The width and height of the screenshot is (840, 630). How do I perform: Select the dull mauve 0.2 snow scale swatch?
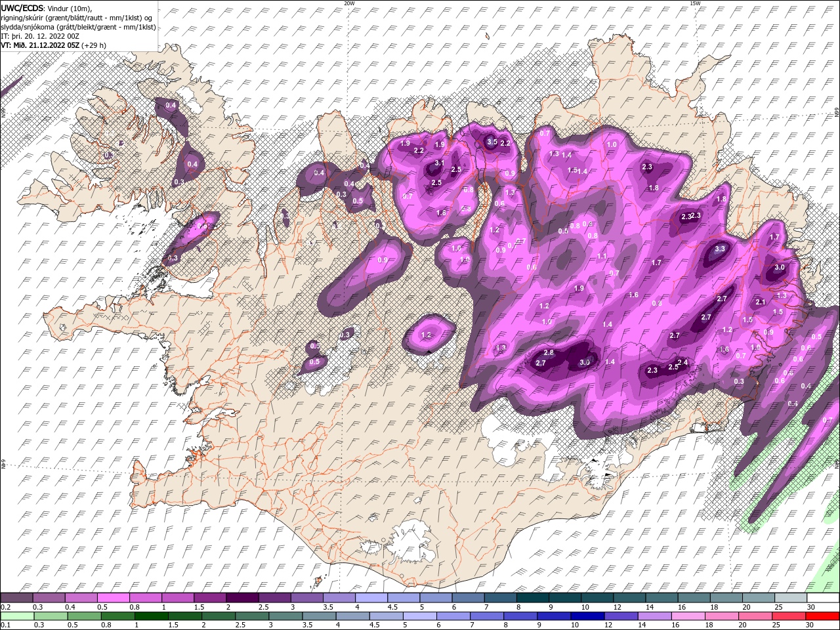[16, 598]
